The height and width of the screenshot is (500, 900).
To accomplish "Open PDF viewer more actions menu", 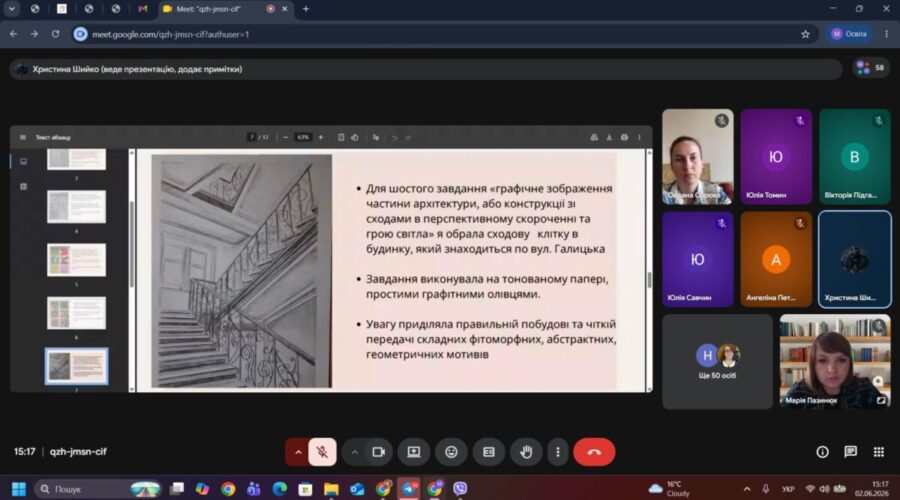I will (639, 137).
